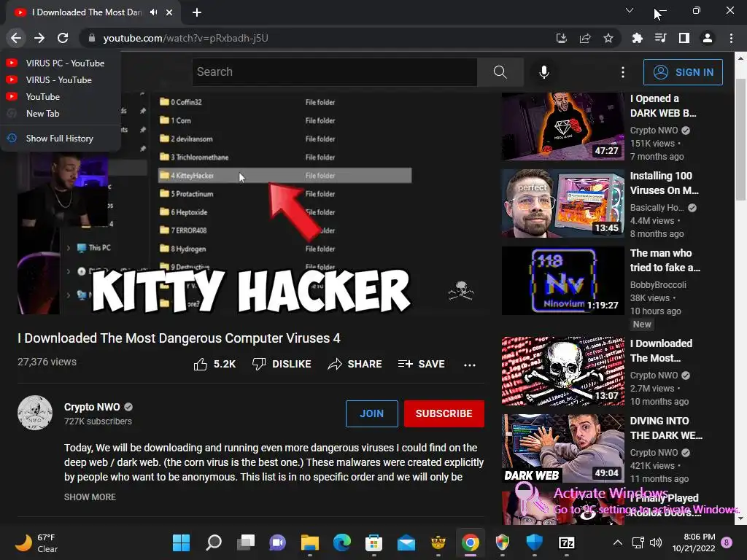Bookmark this tab with the star icon

click(608, 38)
